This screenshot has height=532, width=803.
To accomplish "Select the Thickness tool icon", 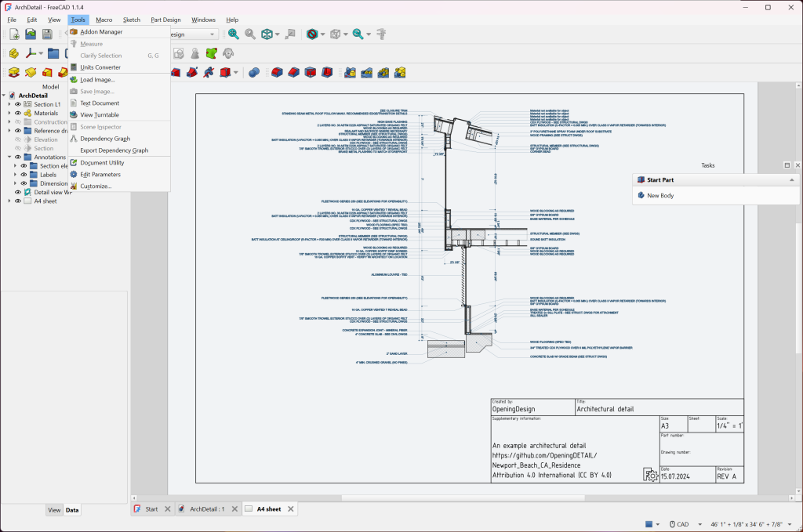I will click(x=327, y=73).
